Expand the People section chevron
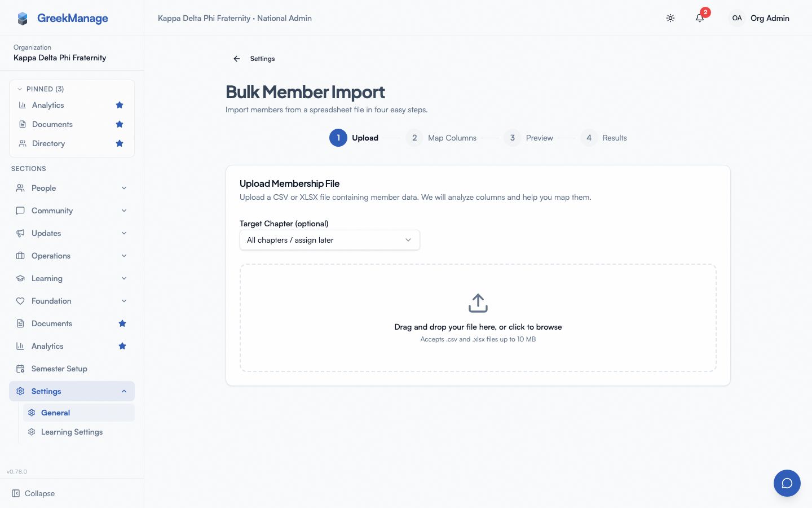This screenshot has height=508, width=812. click(x=124, y=188)
